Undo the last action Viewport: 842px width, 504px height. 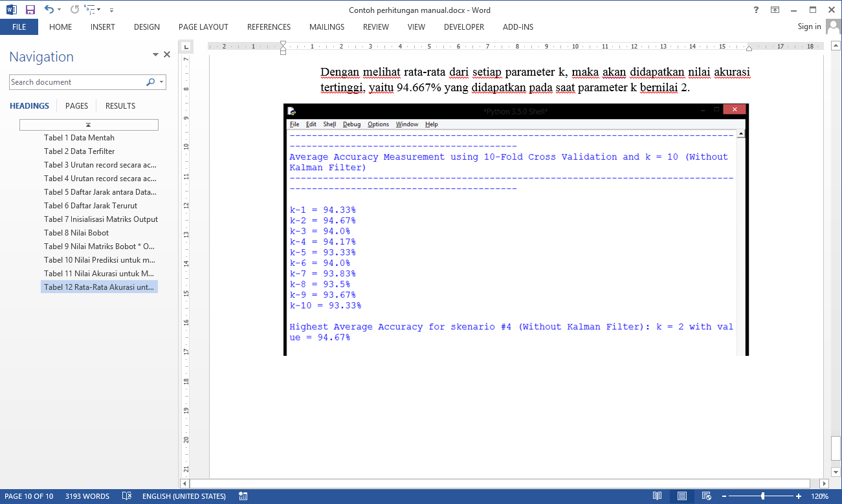click(49, 10)
